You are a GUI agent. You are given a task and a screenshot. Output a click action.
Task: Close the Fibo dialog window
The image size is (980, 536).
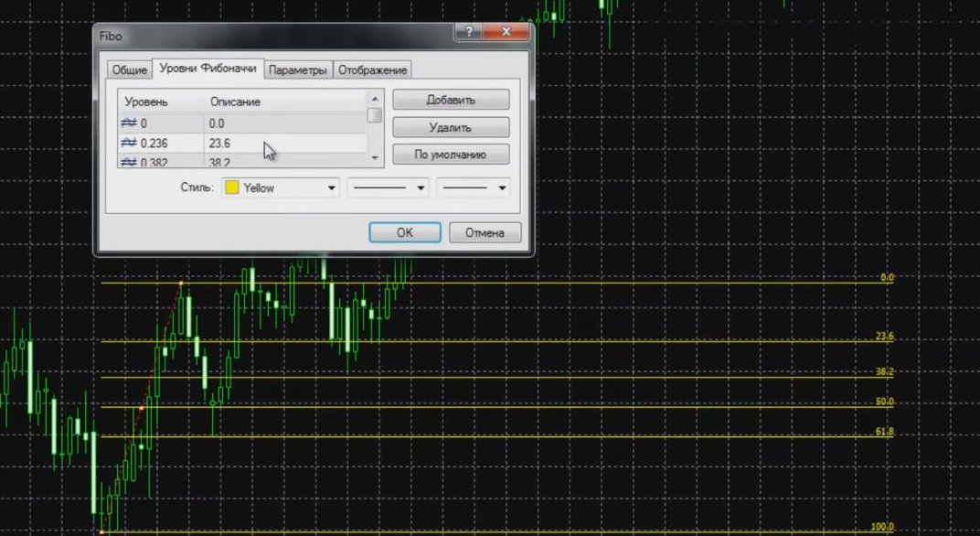506,31
